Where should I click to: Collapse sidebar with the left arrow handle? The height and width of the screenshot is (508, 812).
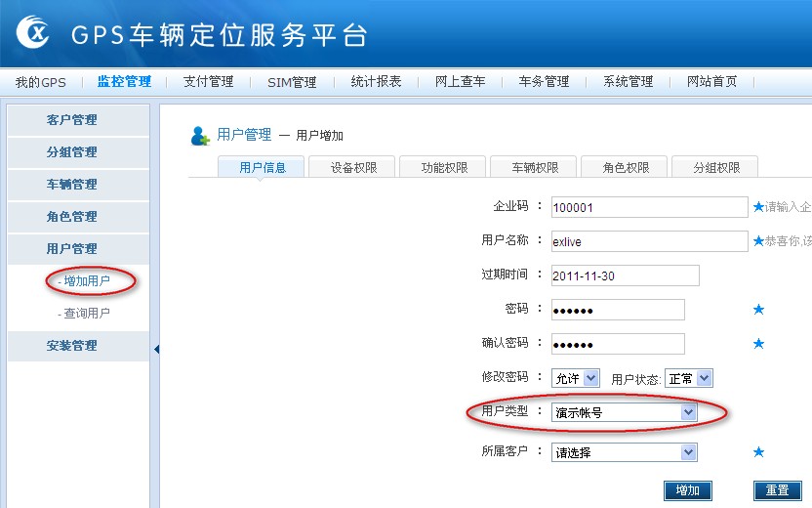(156, 350)
